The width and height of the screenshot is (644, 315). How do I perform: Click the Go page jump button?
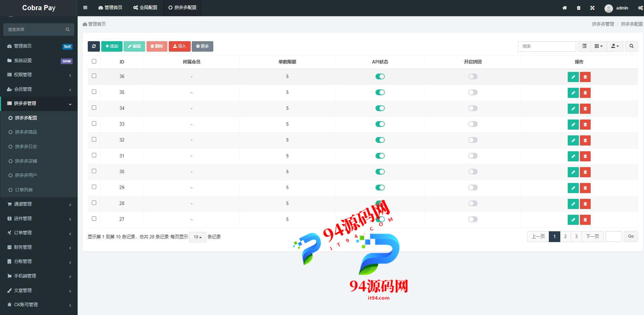click(x=631, y=236)
